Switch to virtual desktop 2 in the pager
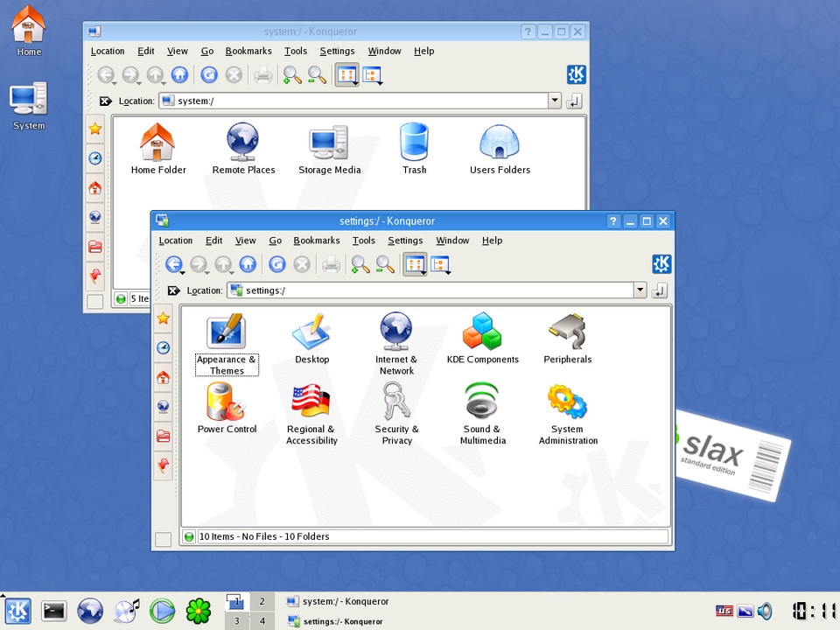The width and height of the screenshot is (840, 630). [262, 602]
